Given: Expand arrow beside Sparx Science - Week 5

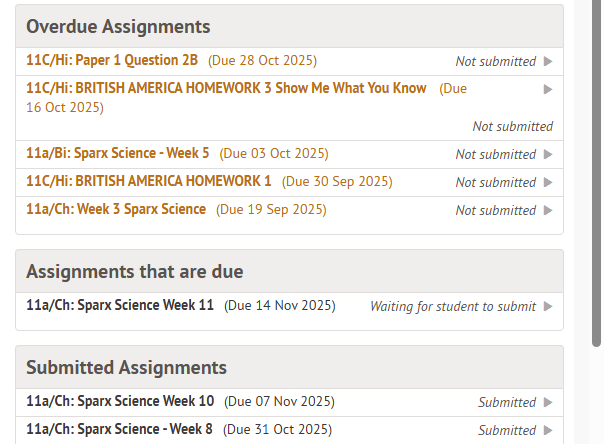Looking at the screenshot, I should pyautogui.click(x=548, y=155).
